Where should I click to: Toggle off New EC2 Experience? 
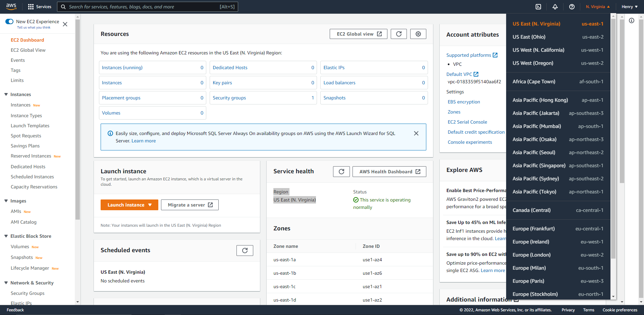pyautogui.click(x=9, y=21)
